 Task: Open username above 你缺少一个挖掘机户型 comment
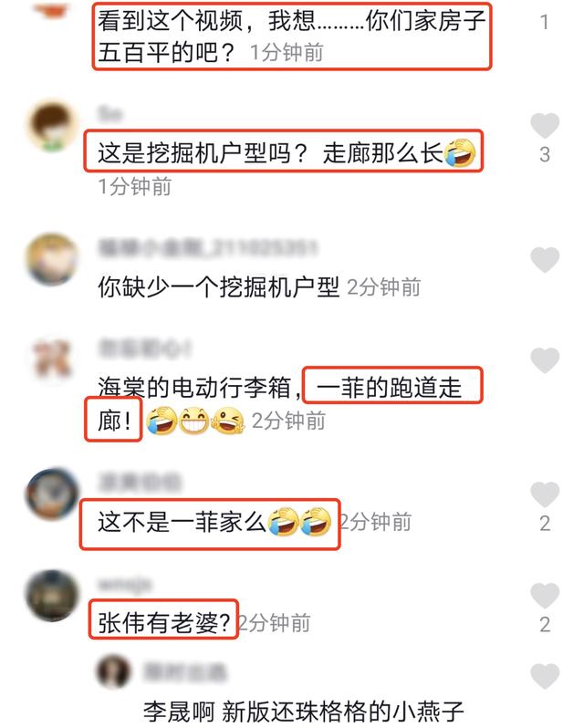(207, 247)
